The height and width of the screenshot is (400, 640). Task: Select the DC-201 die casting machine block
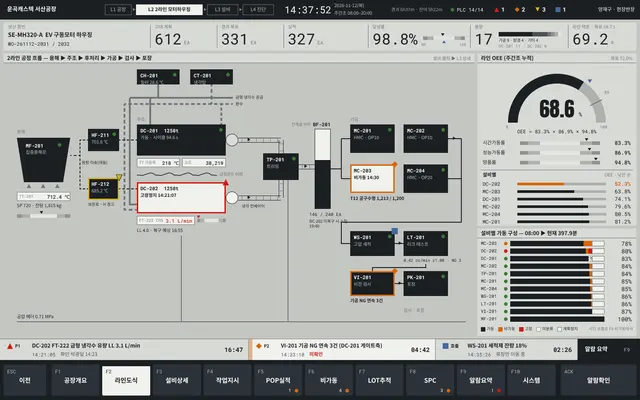[x=181, y=140]
